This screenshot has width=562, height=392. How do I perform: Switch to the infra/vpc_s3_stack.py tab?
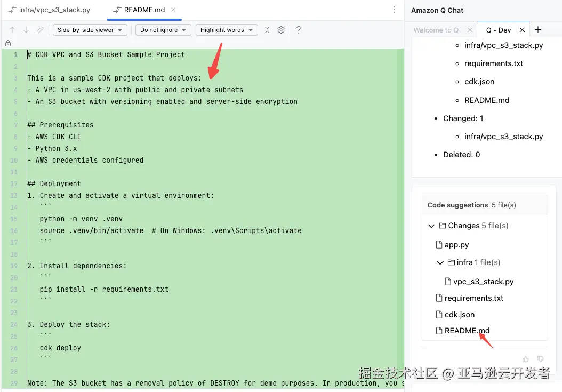click(x=50, y=10)
